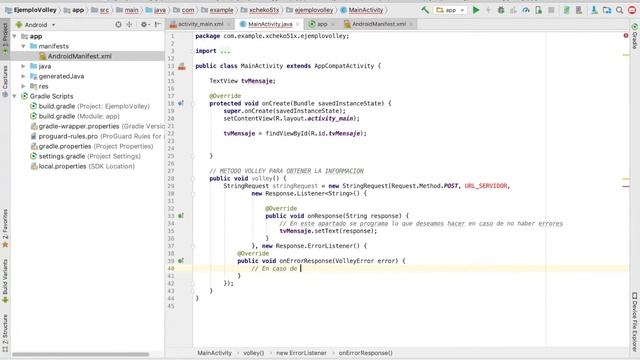Image resolution: width=640 pixels, height=360 pixels.
Task: Expand the generatedJava folder node
Action: click(x=23, y=76)
